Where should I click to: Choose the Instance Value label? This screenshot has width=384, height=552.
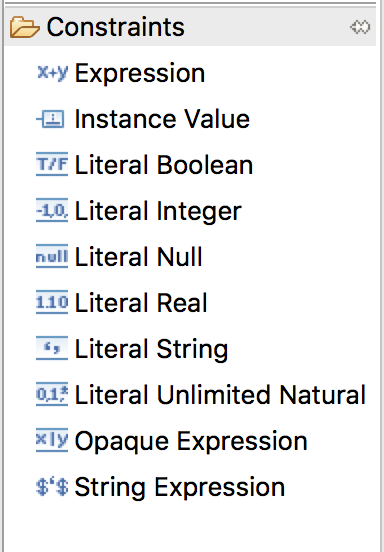(x=162, y=119)
